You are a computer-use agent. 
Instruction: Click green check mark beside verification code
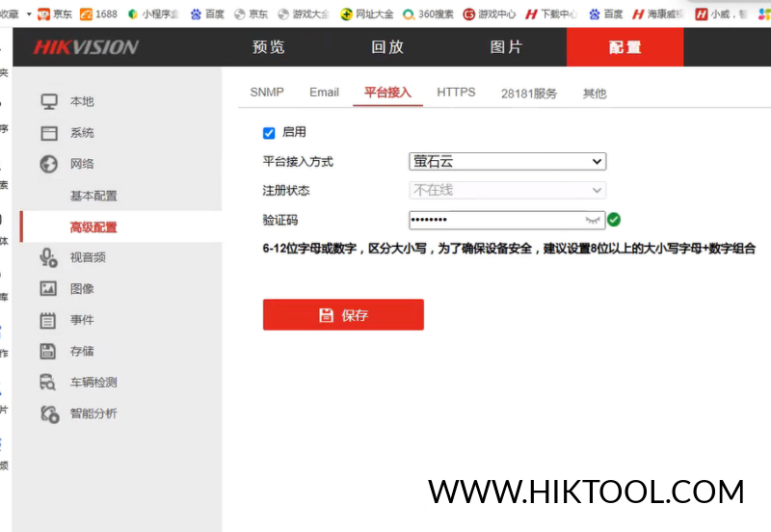tap(614, 220)
